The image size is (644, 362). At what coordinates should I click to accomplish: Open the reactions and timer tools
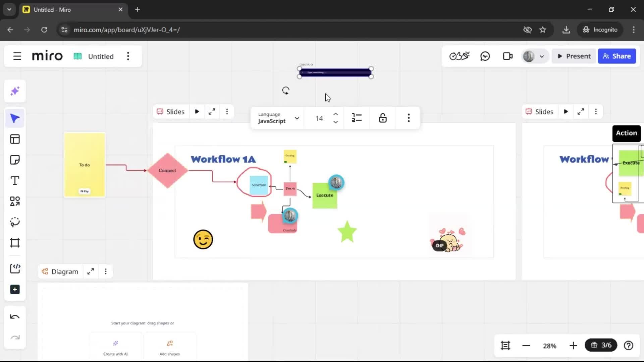(459, 56)
